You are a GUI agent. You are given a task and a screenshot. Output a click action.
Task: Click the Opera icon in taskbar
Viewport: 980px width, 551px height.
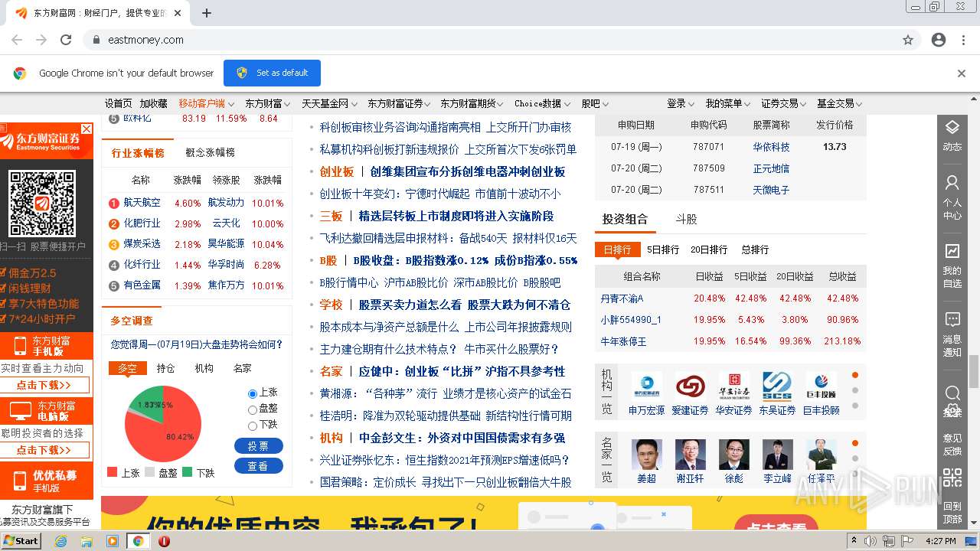click(x=164, y=541)
